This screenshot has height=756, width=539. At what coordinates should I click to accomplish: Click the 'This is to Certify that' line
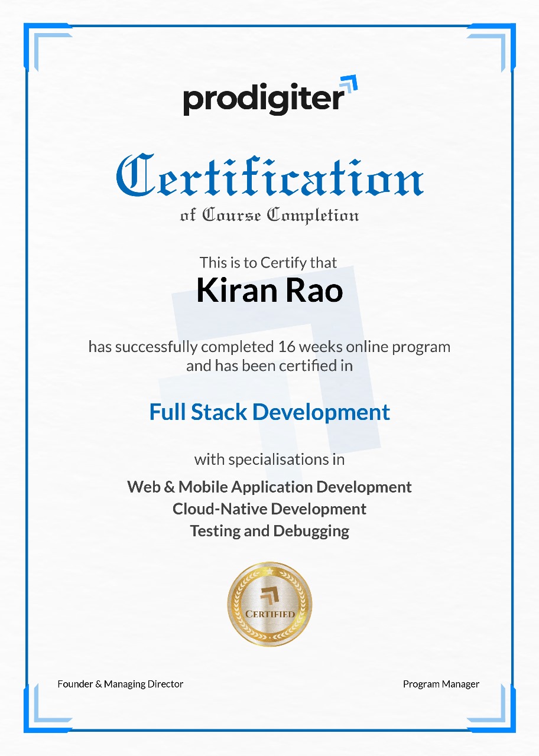click(x=268, y=262)
